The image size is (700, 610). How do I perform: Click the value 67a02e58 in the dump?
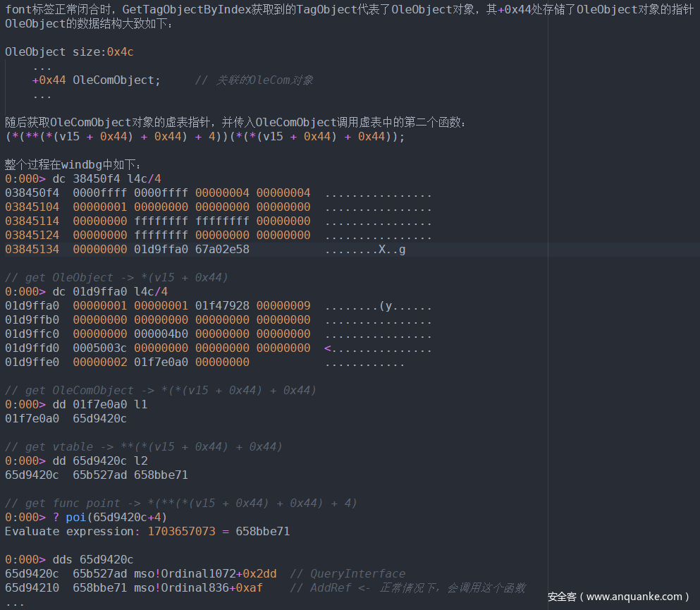tap(222, 250)
